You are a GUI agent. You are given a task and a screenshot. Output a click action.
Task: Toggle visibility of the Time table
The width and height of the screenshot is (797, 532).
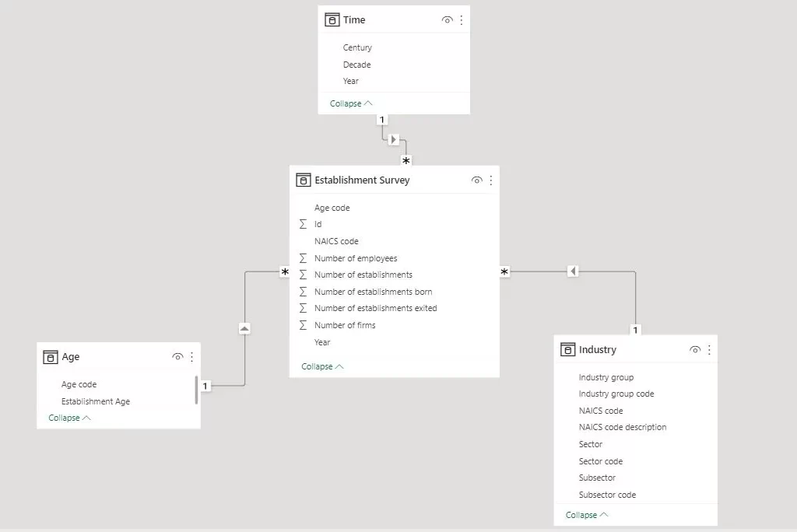tap(446, 19)
